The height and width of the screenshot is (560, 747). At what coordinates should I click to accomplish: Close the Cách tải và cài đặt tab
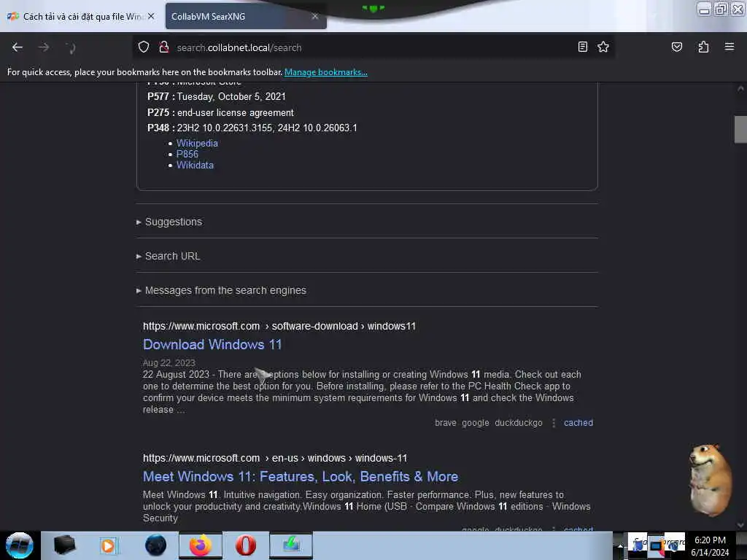151,16
